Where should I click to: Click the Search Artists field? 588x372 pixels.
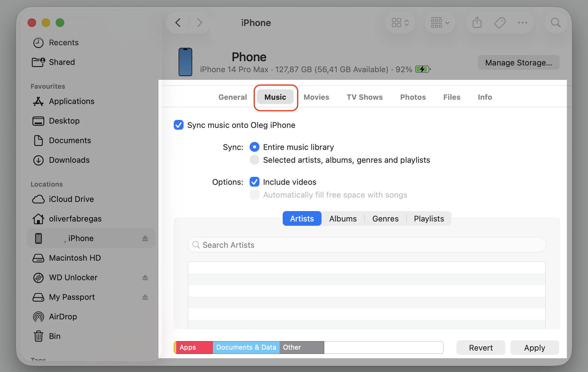[x=367, y=245]
